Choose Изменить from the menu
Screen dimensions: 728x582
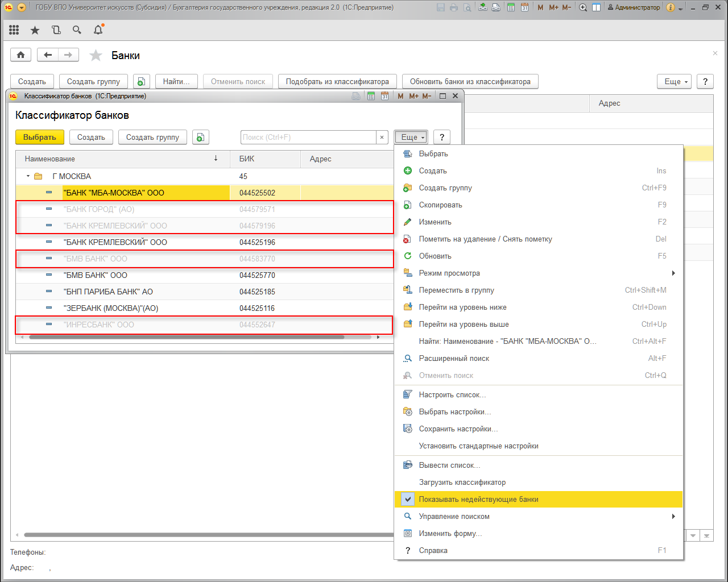click(x=539, y=222)
